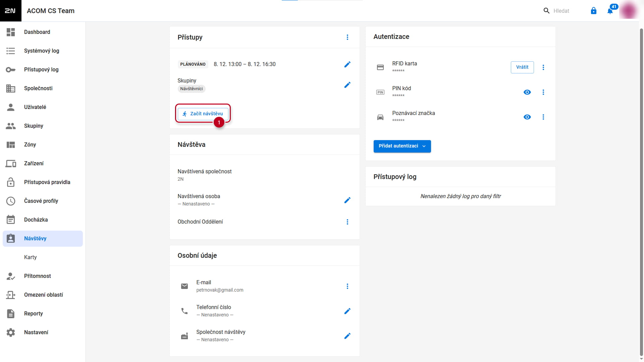
Task: Click the Návštěvníci group chip
Action: [192, 89]
